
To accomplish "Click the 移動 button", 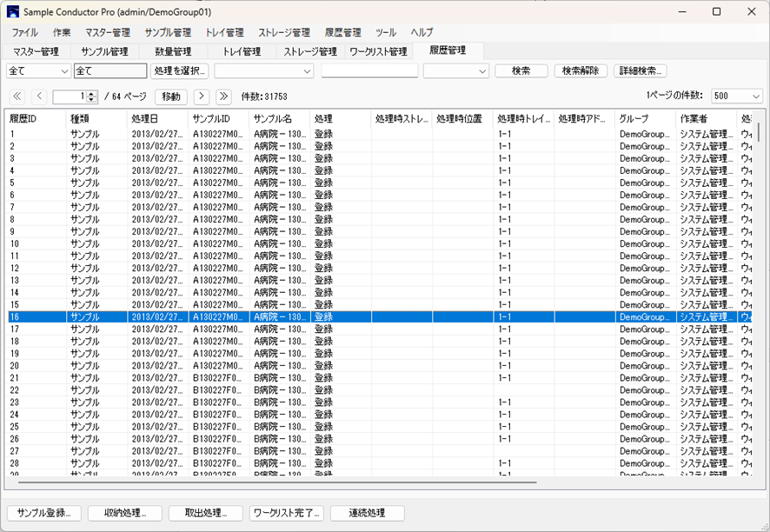I will (170, 96).
